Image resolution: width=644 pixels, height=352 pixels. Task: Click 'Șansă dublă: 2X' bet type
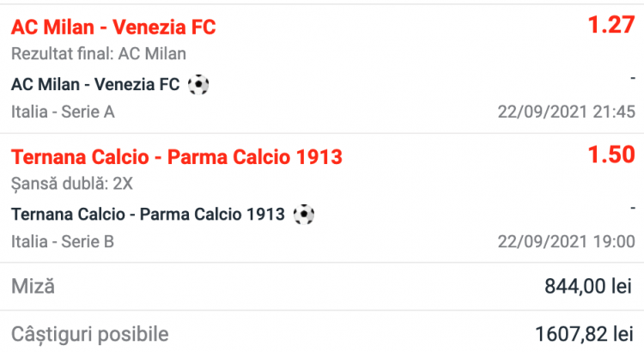point(71,184)
